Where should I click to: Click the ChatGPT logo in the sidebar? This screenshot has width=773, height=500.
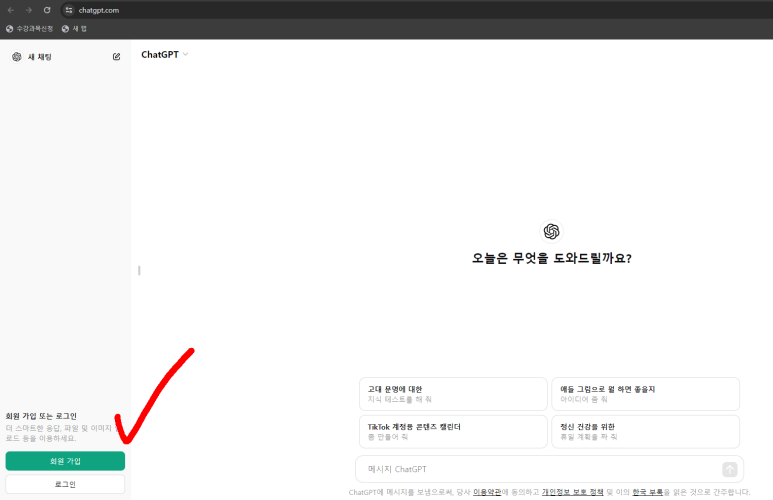point(17,57)
